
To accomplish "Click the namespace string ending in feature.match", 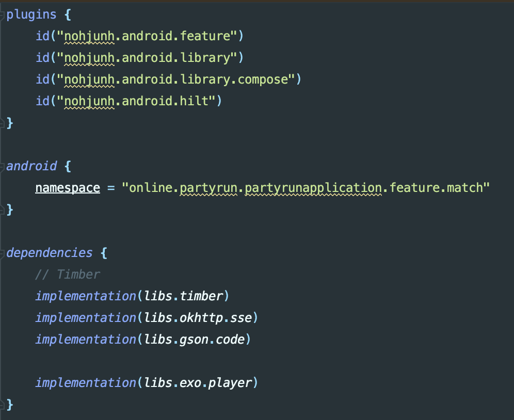I will [x=306, y=188].
